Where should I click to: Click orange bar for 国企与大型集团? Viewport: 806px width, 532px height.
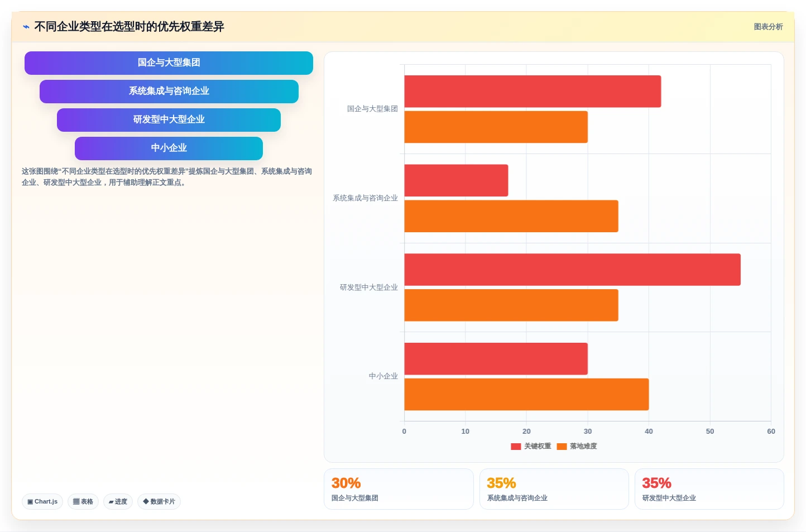coord(496,127)
